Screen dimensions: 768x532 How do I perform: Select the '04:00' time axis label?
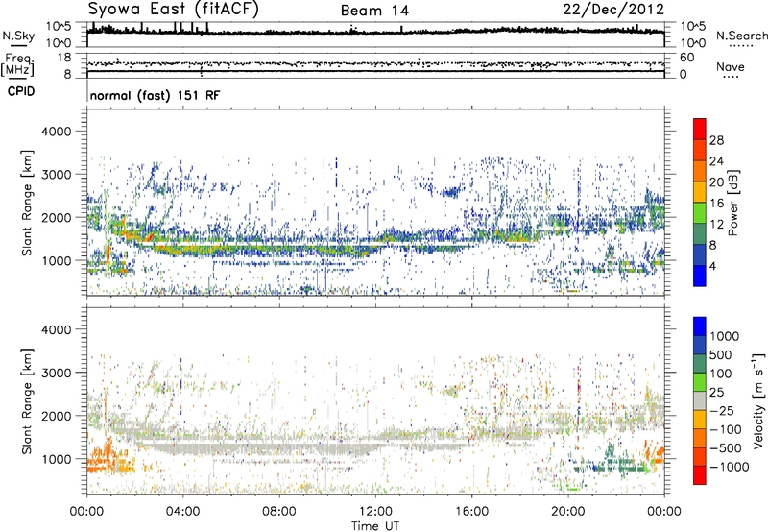(183, 512)
